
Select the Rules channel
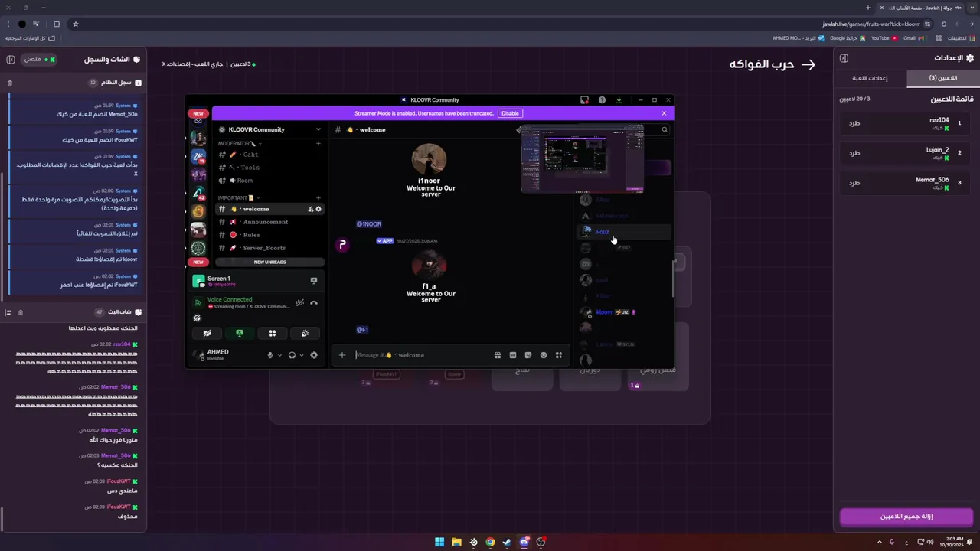click(x=269, y=235)
